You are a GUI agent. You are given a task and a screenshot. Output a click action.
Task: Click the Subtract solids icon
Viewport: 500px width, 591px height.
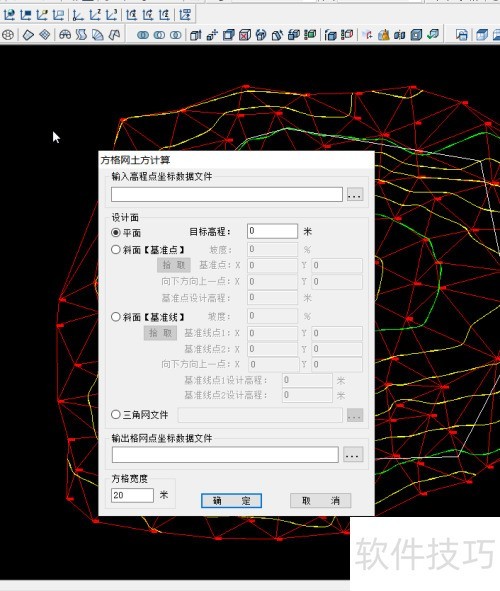159,35
